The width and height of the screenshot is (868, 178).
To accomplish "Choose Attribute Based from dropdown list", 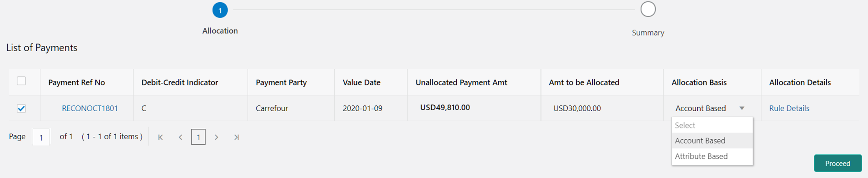I will click(x=701, y=156).
